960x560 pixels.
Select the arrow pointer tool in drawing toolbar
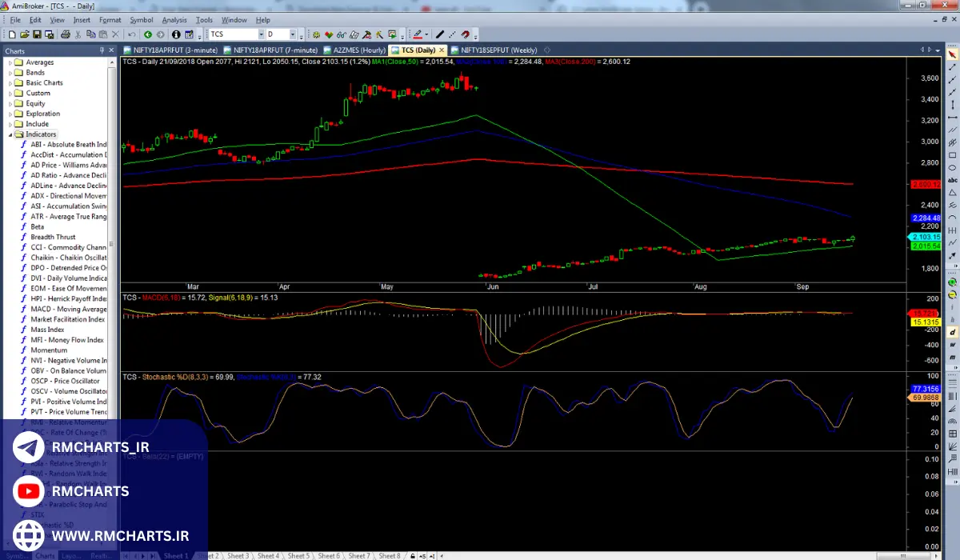(952, 54)
